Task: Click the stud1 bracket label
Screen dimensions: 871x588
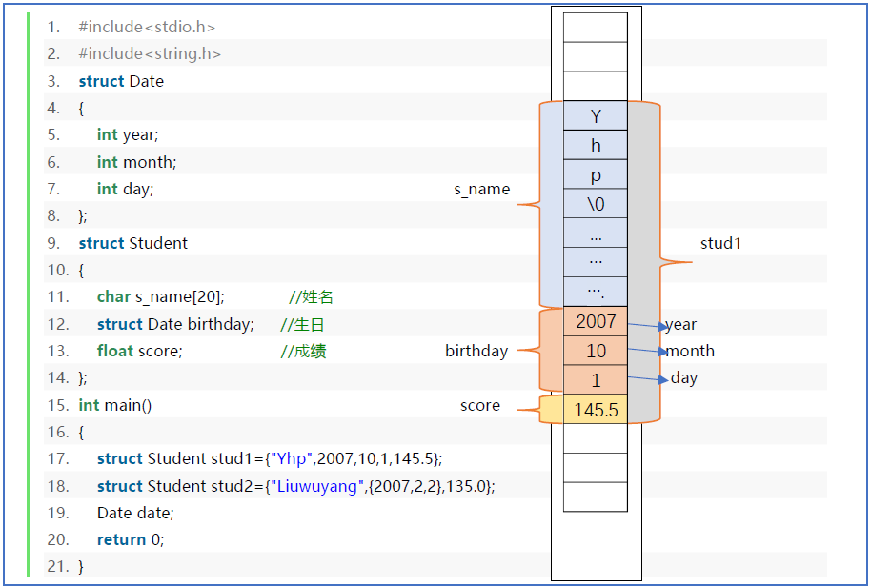Action: (719, 243)
